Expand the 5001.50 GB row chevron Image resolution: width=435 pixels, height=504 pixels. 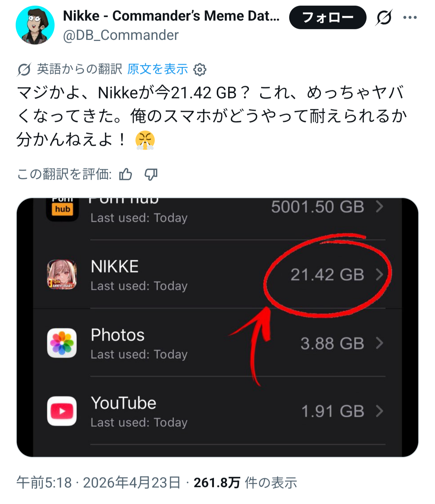(379, 206)
